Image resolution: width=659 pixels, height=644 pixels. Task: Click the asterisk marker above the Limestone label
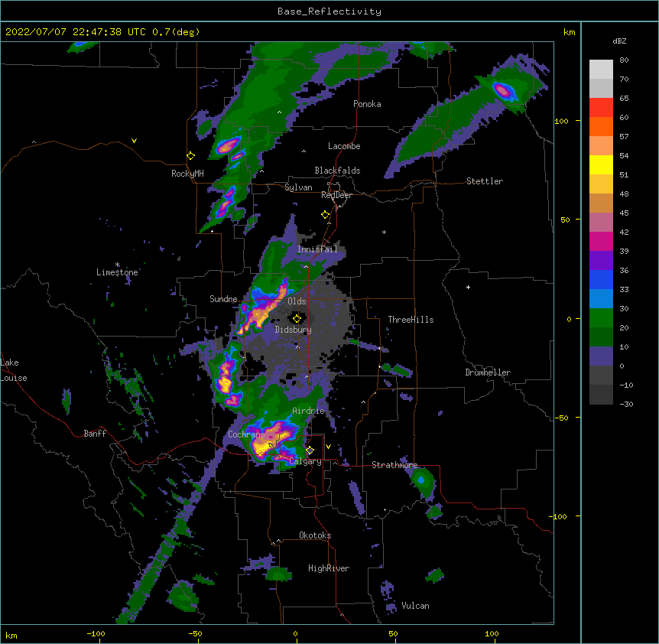(117, 265)
